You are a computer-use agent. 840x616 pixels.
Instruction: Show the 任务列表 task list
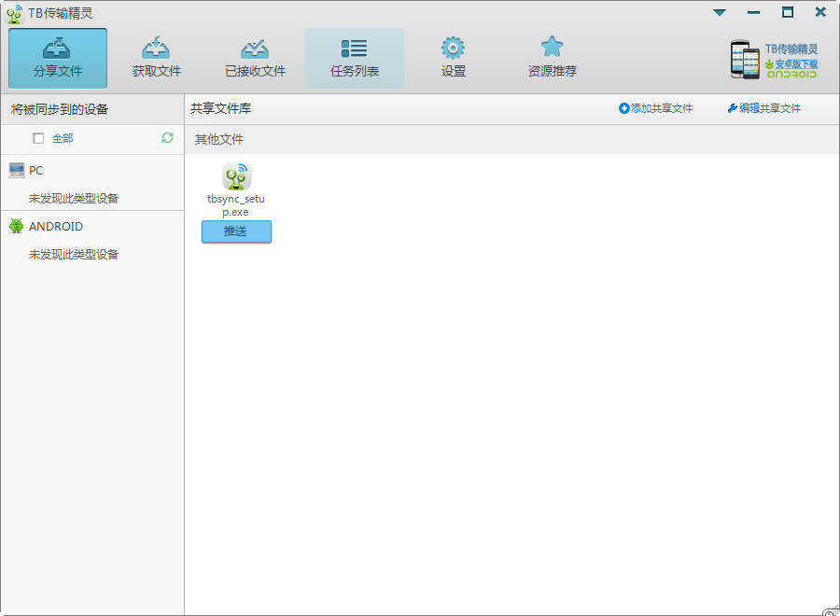(355, 59)
